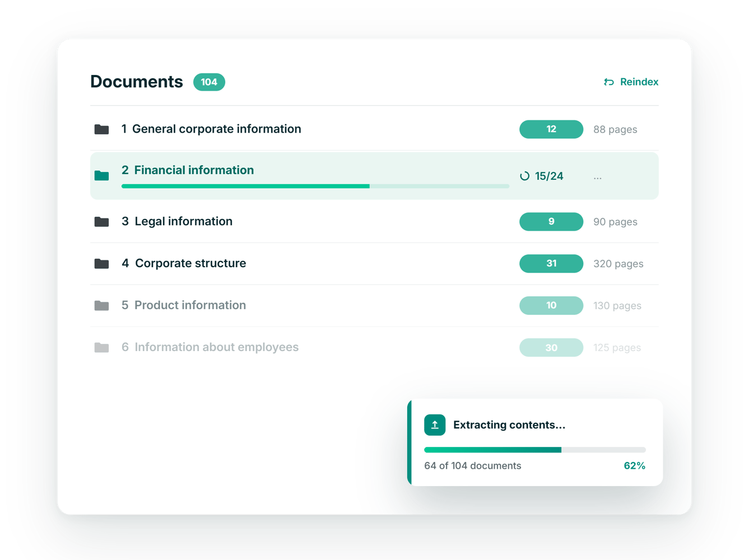Open the 6 Information about employees row
The image size is (749, 560).
[x=374, y=348]
